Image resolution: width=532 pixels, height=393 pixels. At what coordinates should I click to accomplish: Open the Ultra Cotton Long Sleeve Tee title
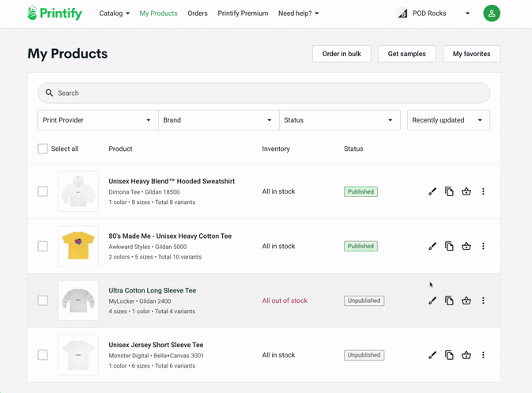click(x=153, y=290)
